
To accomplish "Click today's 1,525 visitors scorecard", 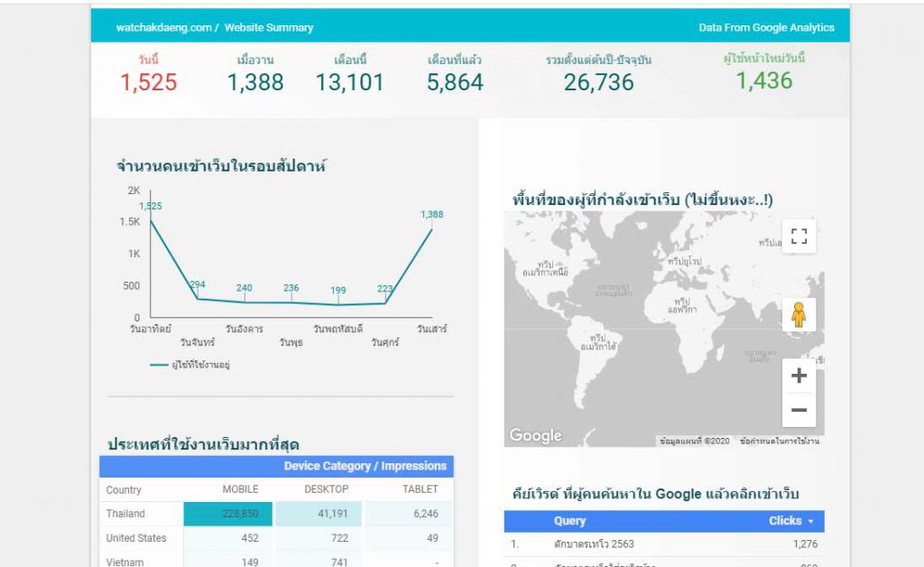I will (x=149, y=75).
